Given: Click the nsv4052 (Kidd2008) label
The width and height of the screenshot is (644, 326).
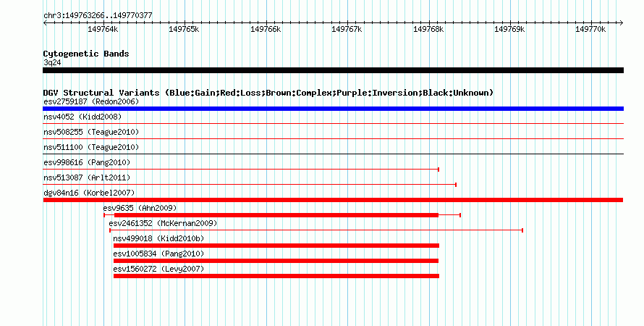Looking at the screenshot, I should 82,117.
